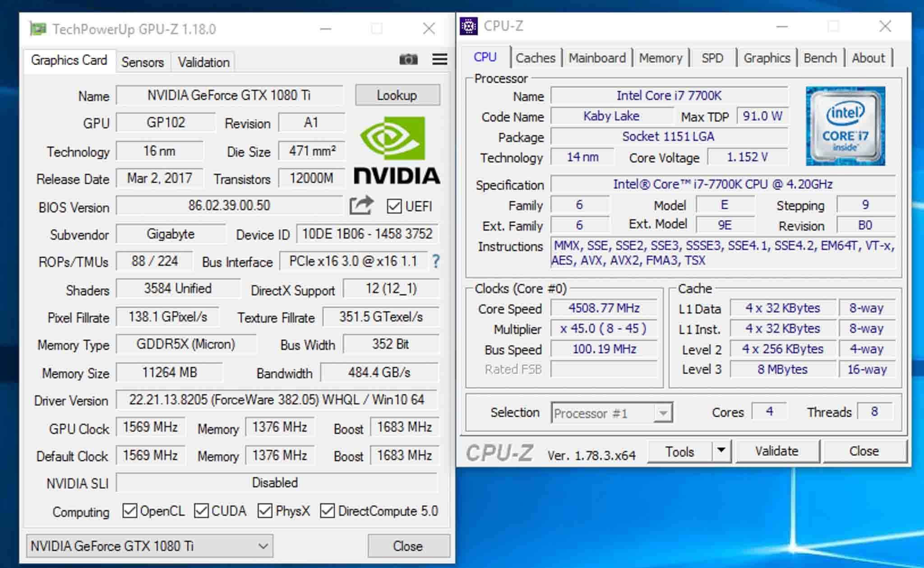Open the Bench tab in CPU-Z
The width and height of the screenshot is (924, 568).
pos(820,58)
